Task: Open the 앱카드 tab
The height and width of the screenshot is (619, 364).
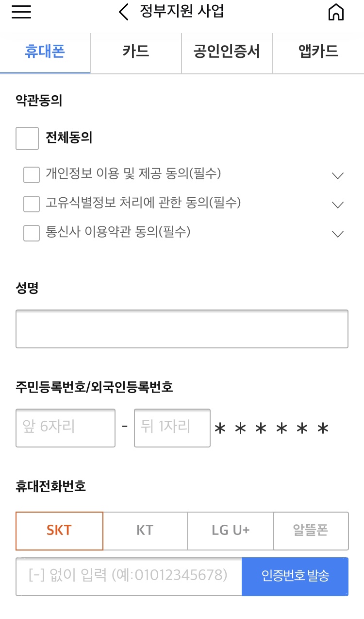Action: click(x=318, y=52)
